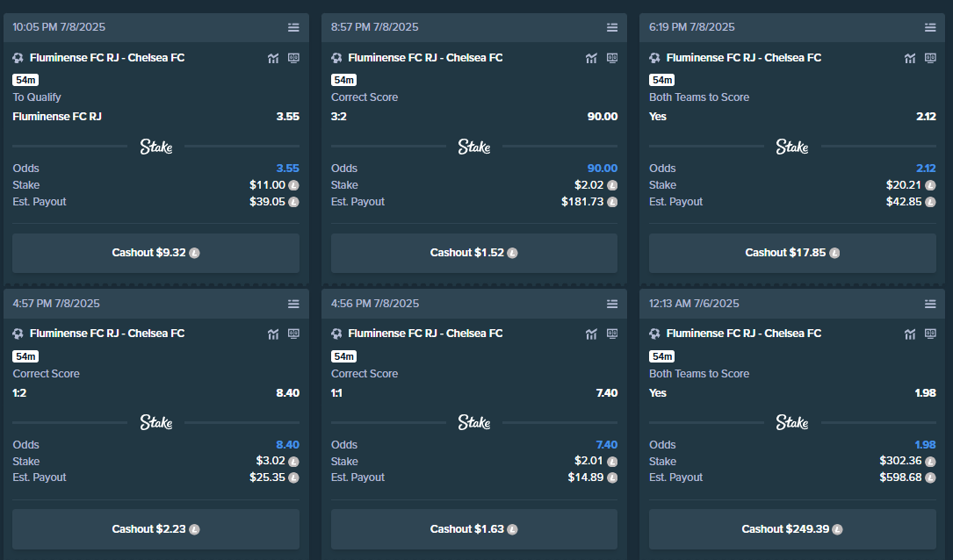Cash out the bet for $2.23
Image resolution: width=953 pixels, height=560 pixels.
pyautogui.click(x=155, y=529)
